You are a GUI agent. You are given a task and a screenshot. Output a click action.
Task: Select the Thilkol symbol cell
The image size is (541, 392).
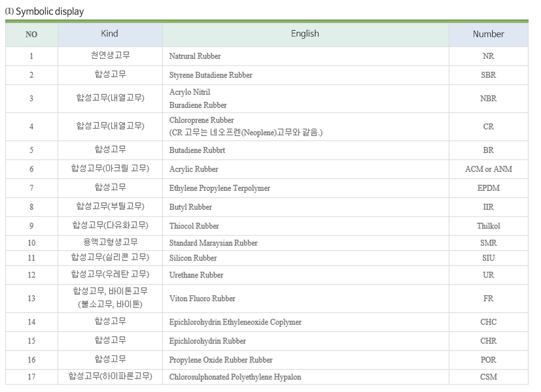click(x=488, y=226)
